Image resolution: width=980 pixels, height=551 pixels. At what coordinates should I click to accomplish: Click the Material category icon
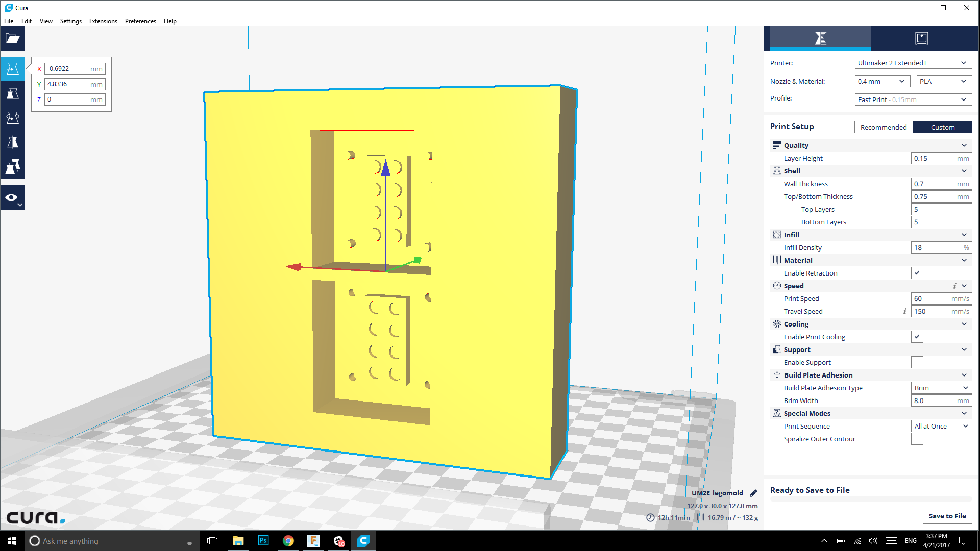tap(777, 260)
